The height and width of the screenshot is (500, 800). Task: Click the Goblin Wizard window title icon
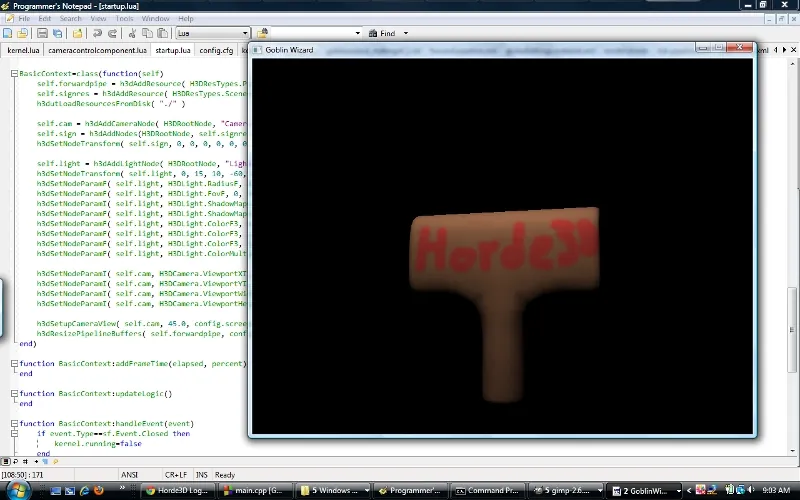point(257,49)
